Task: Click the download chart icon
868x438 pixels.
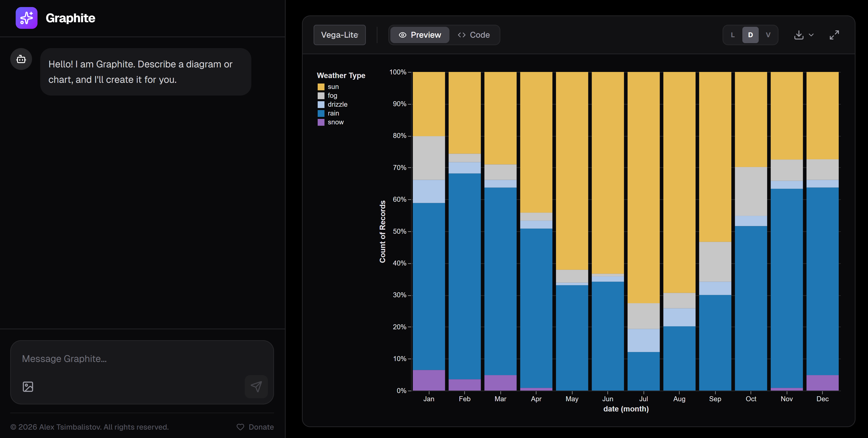Action: (798, 35)
